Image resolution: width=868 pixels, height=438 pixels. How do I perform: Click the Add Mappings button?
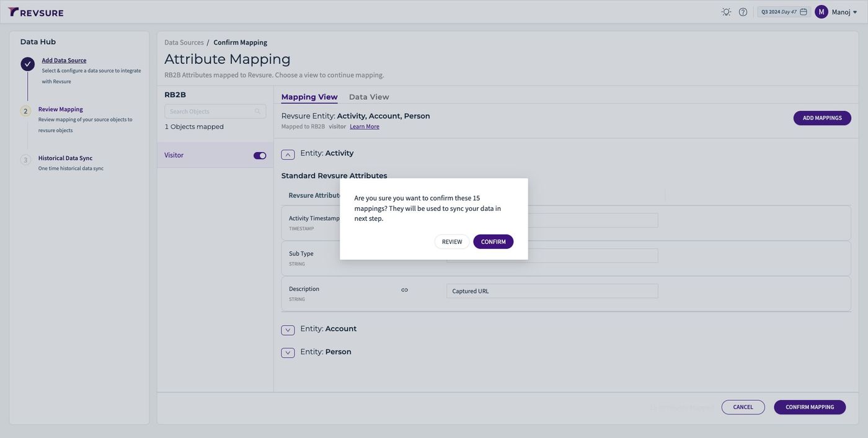[822, 118]
